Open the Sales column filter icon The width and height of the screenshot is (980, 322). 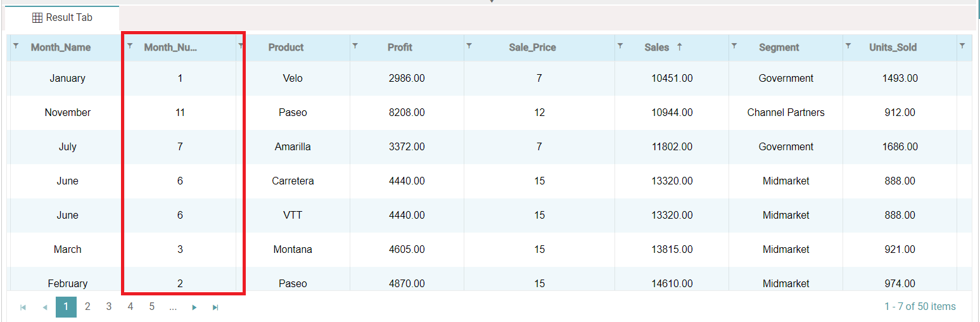click(x=620, y=46)
